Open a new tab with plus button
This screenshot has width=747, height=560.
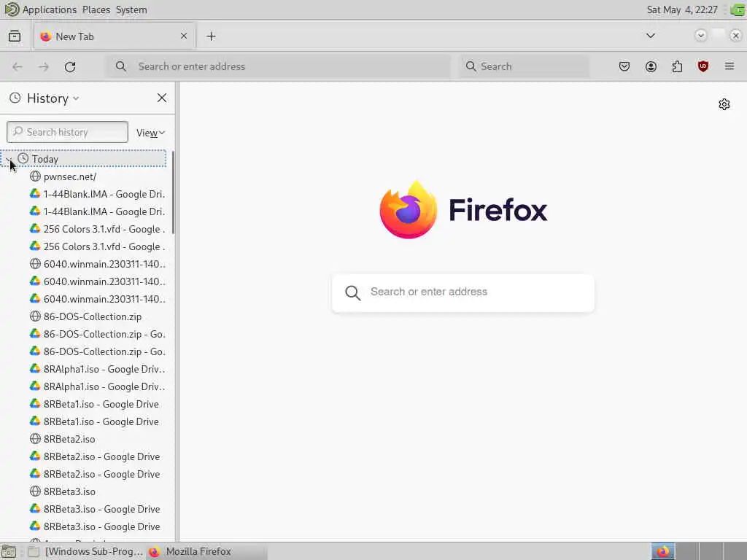211,36
